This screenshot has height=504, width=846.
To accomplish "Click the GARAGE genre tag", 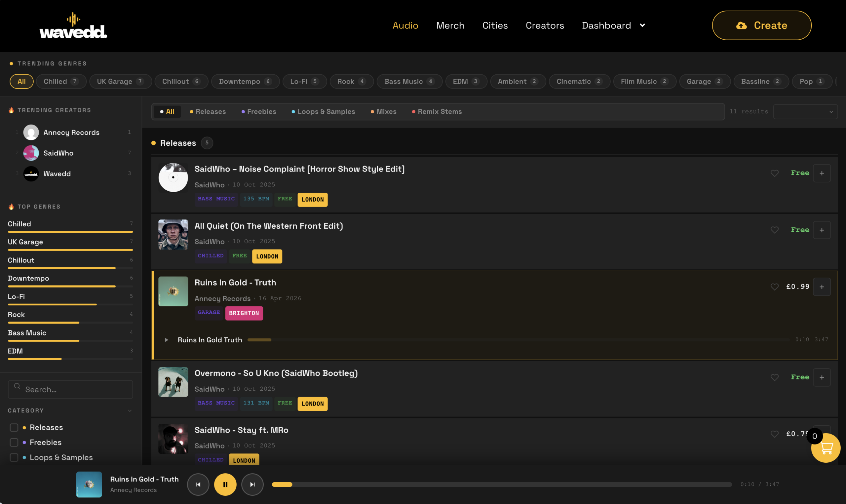I will pos(209,312).
